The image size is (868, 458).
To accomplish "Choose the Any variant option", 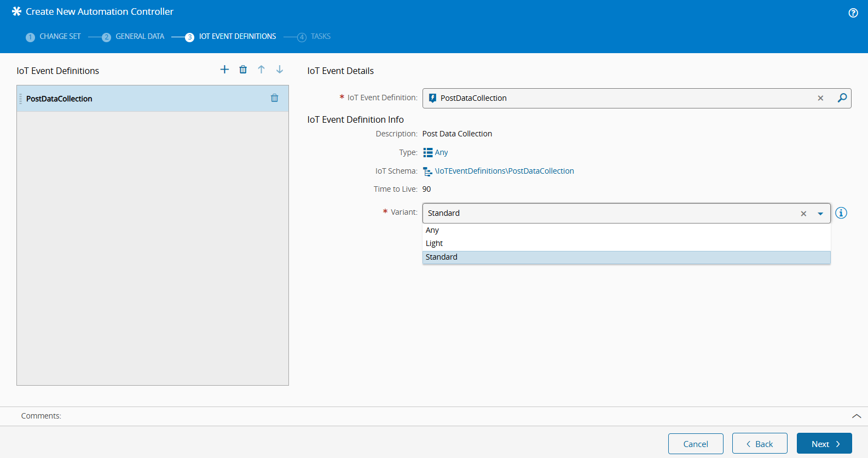I will [x=432, y=230].
